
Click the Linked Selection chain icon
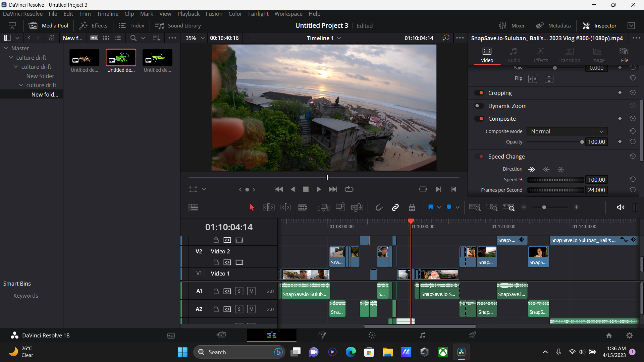395,207
